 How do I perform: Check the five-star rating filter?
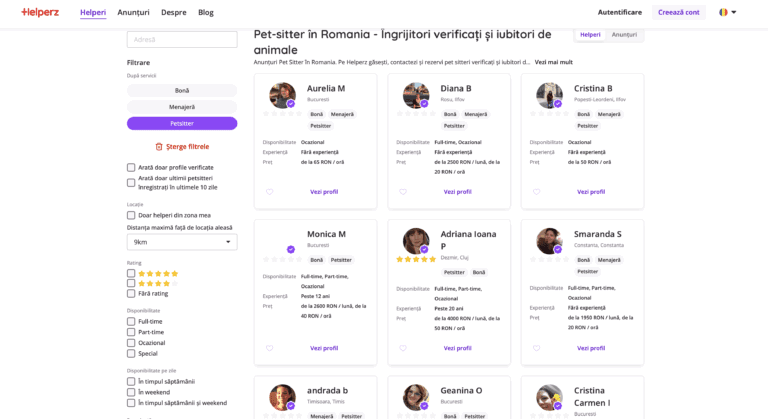pos(131,273)
